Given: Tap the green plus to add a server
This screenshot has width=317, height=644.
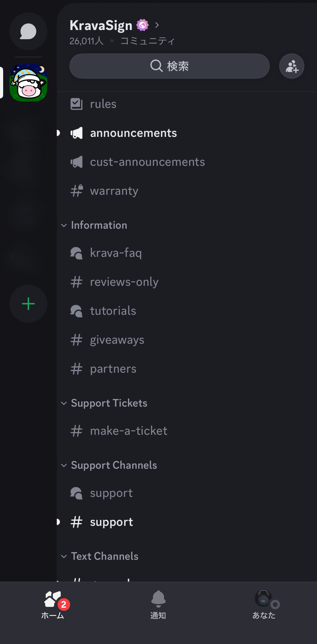Looking at the screenshot, I should point(28,304).
